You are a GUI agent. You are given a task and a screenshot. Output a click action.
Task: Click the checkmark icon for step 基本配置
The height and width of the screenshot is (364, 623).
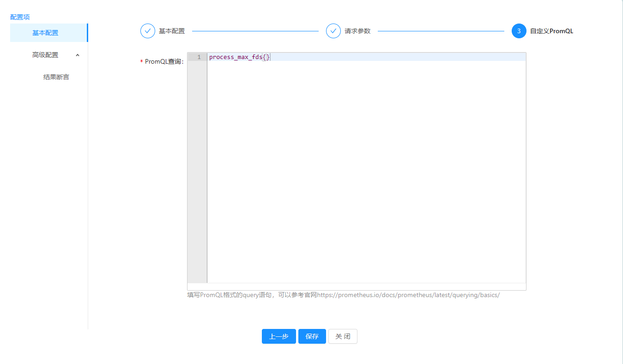[x=148, y=31]
